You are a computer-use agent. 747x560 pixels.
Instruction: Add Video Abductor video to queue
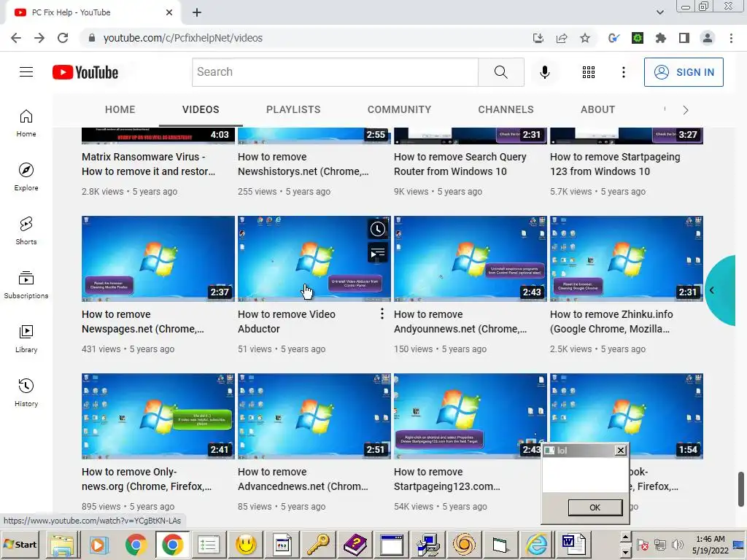[378, 253]
